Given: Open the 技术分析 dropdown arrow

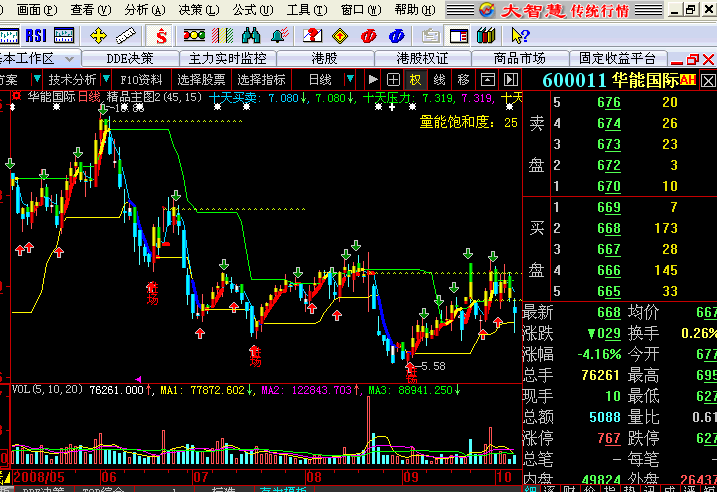Looking at the screenshot, I should pyautogui.click(x=106, y=80).
